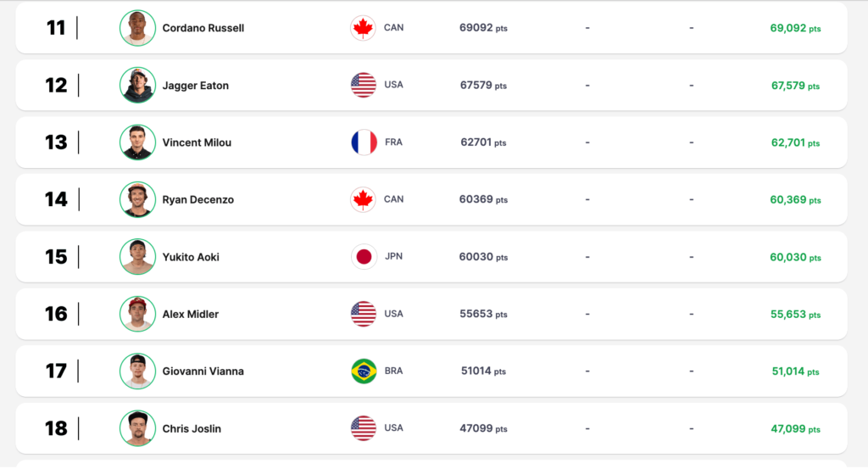Click the Canada flag icon beside Cordano Russell

tap(364, 28)
